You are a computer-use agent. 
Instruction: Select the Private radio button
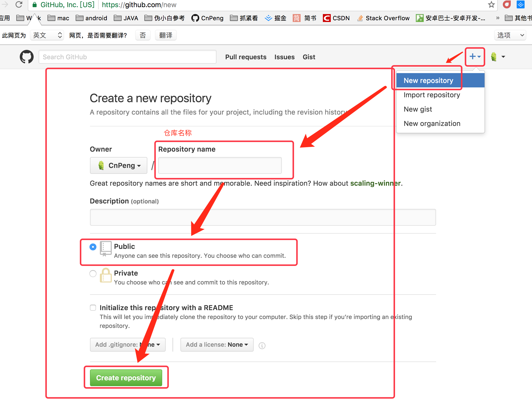pos(93,273)
